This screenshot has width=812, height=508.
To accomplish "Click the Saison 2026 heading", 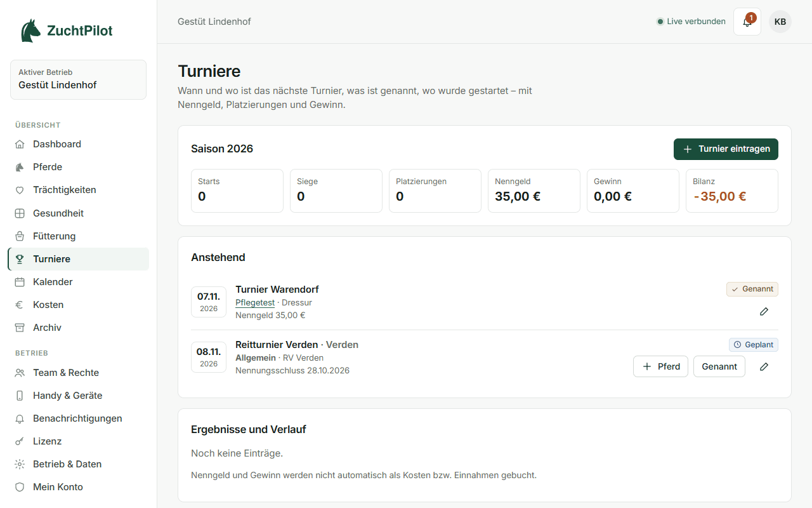I will tap(222, 149).
